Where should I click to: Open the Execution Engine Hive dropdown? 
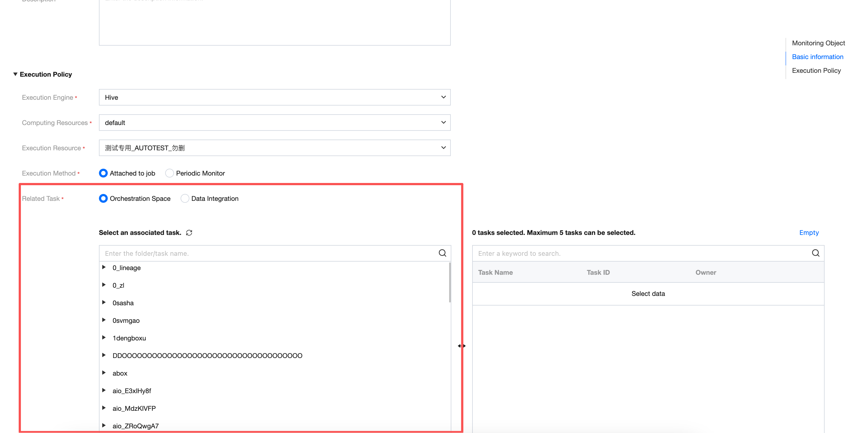pos(274,97)
